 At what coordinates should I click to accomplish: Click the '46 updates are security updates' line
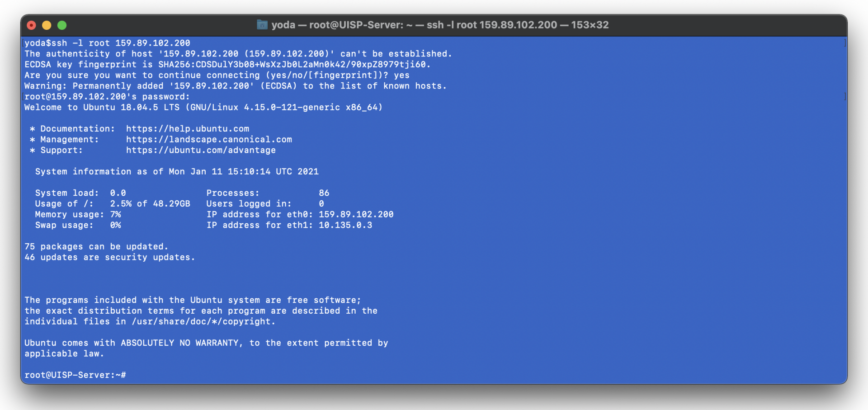[110, 257]
